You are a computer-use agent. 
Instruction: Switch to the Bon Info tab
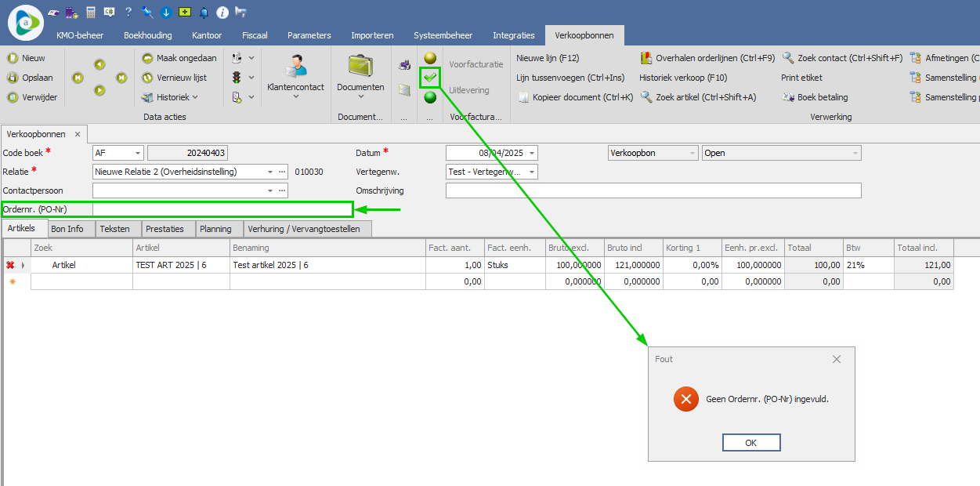[x=67, y=229]
